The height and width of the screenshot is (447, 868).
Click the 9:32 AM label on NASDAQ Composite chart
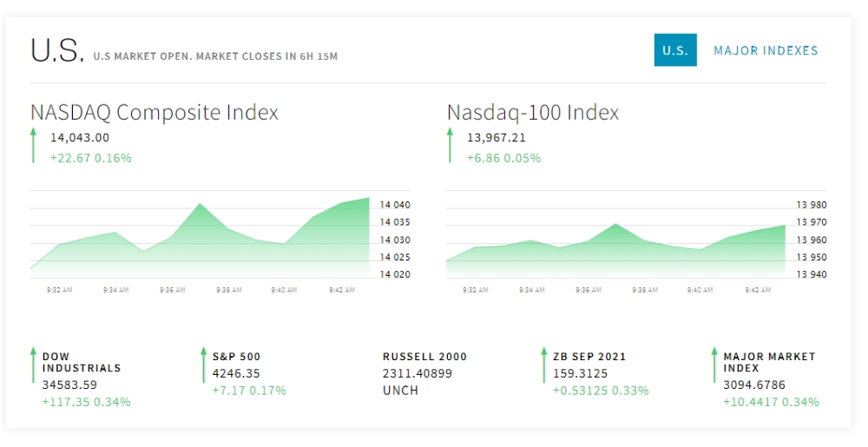59,290
